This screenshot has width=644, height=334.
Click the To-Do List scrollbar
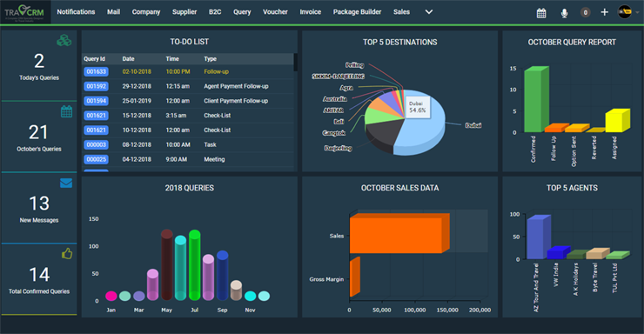[x=295, y=62]
